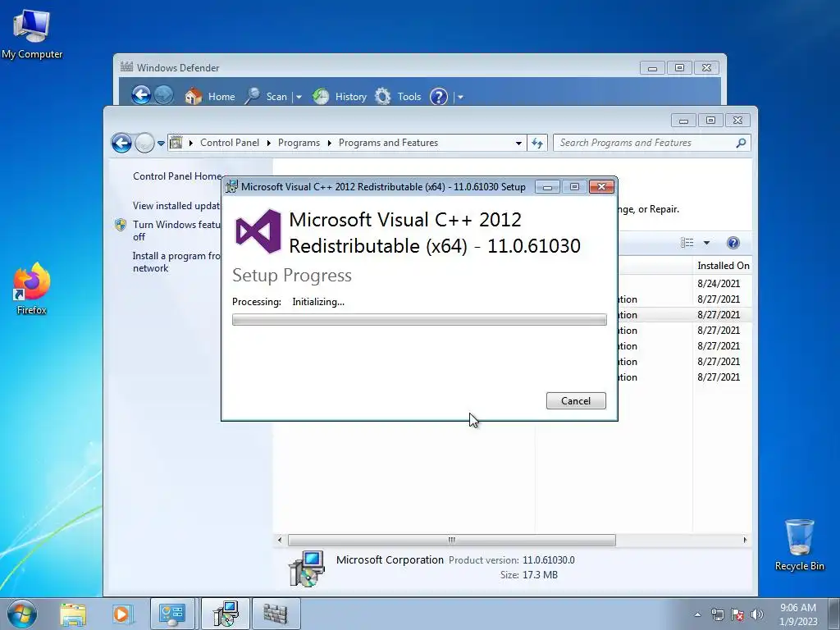Click Programs and Features breadcrumb
The height and width of the screenshot is (630, 840).
tap(388, 143)
